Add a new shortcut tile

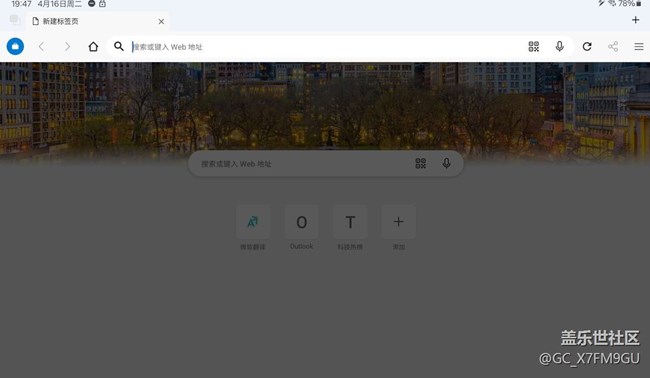[x=398, y=222]
